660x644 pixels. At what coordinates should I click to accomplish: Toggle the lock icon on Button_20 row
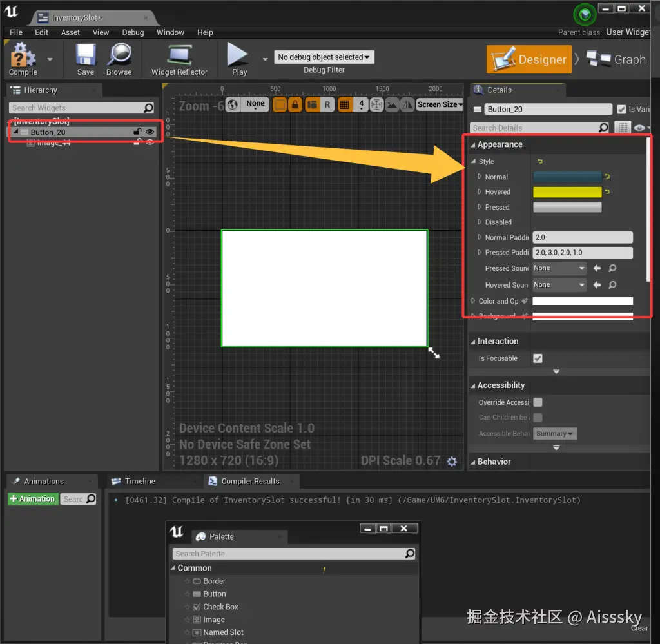click(137, 132)
